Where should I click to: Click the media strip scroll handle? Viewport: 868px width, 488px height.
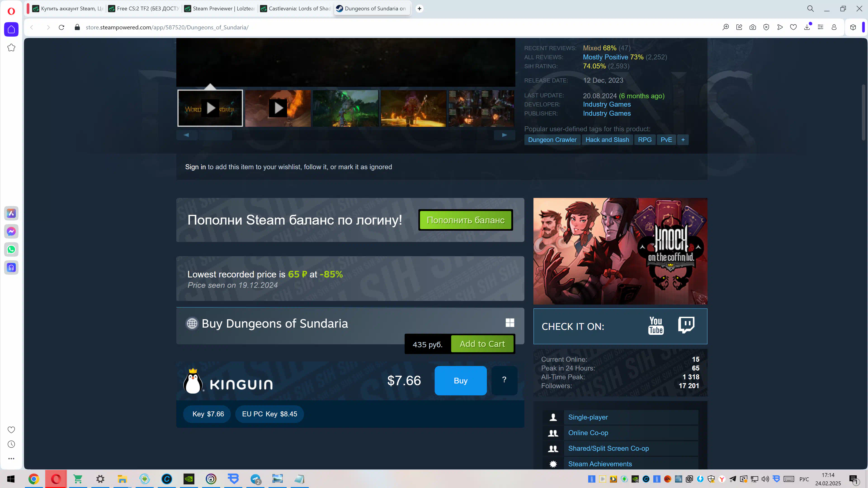point(215,135)
